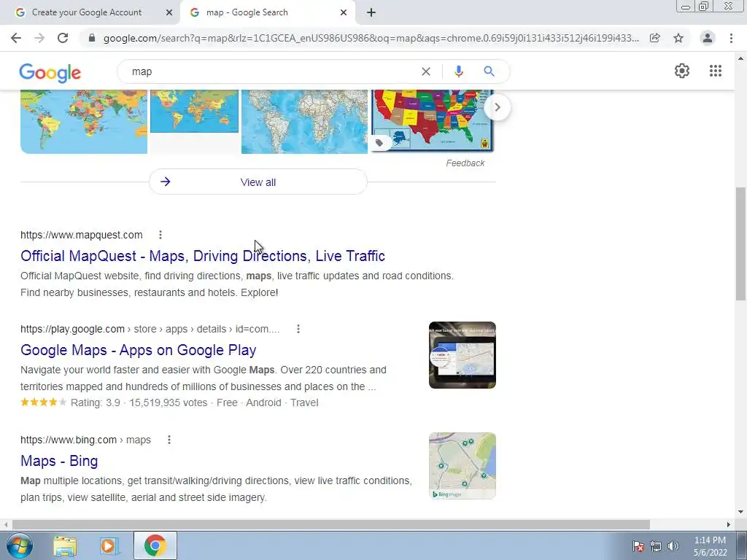Screen dimensions: 747x560
Task: Open File Explorer from the taskbar
Action: [65, 546]
